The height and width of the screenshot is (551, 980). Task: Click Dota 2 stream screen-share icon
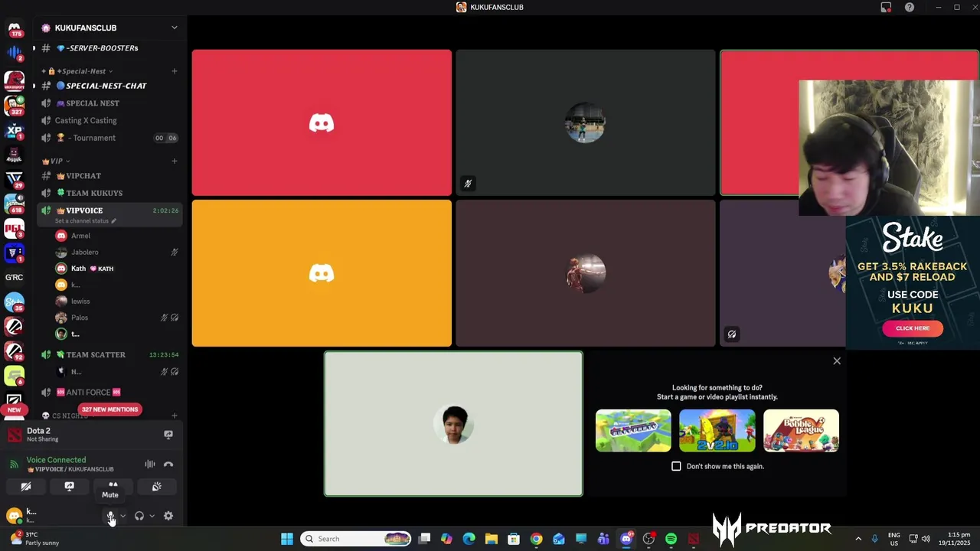click(168, 435)
